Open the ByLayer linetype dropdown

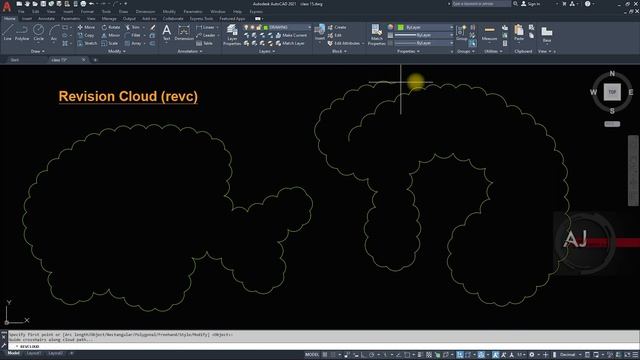[424, 43]
